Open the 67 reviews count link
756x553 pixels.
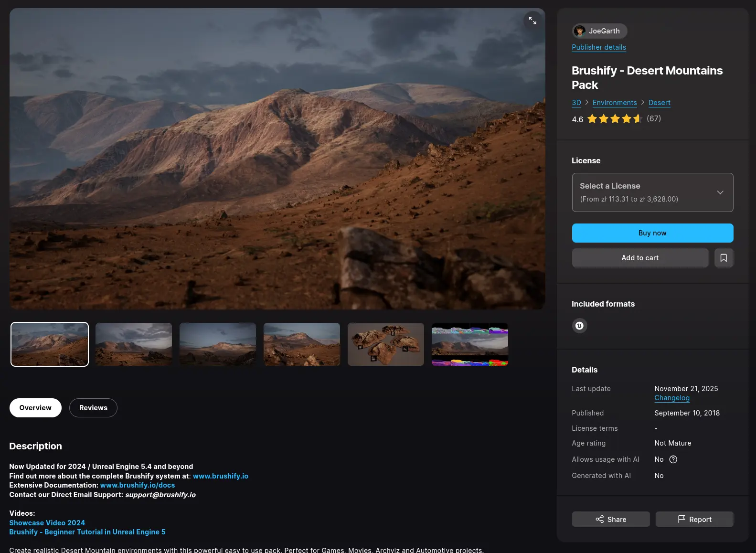pos(653,119)
